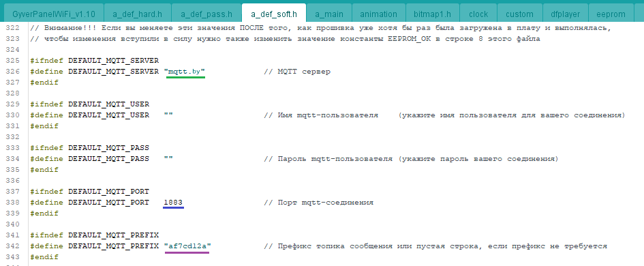Click "#define DEFAULT_MQTT_PASS" on line 334
644x266 pixels.
[x=89, y=159]
